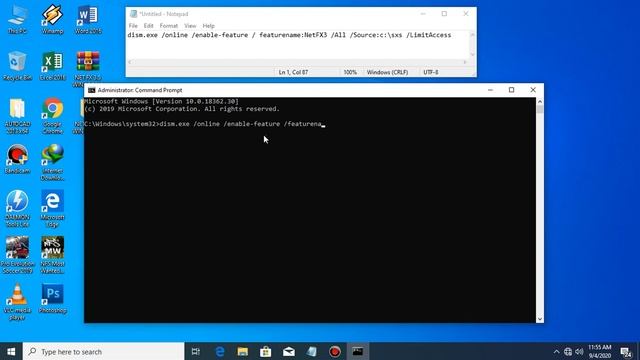This screenshot has width=640, height=360.
Task: Close the Command Prompt window
Action: tap(533, 90)
